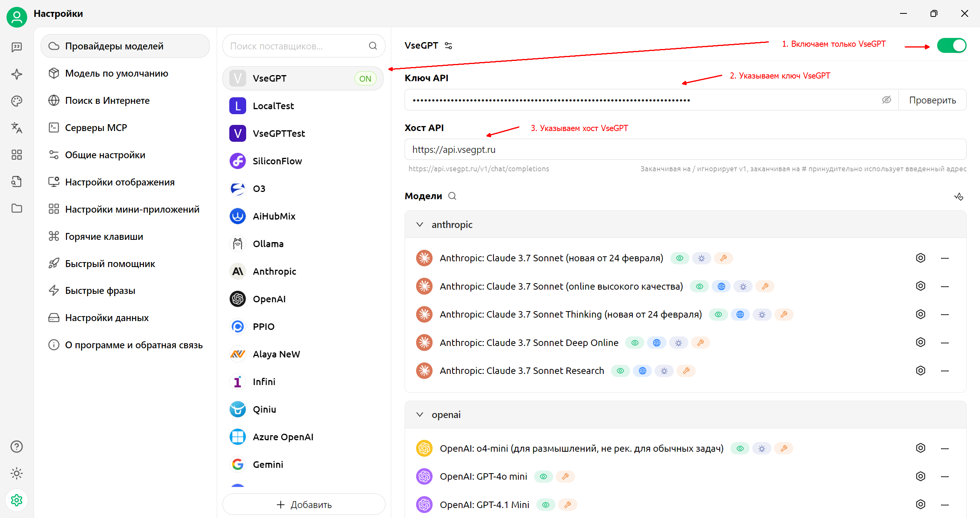
Task: Select VseGPTTest provider
Action: [303, 133]
